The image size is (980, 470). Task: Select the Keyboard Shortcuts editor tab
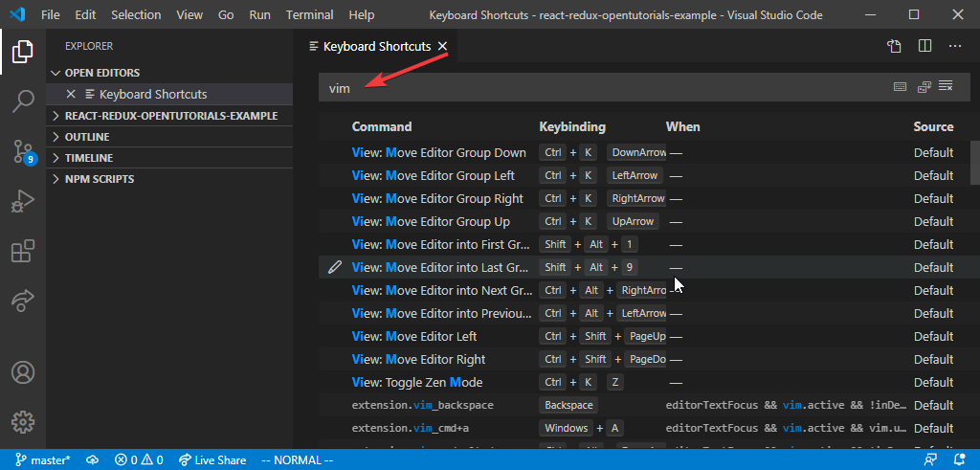376,46
